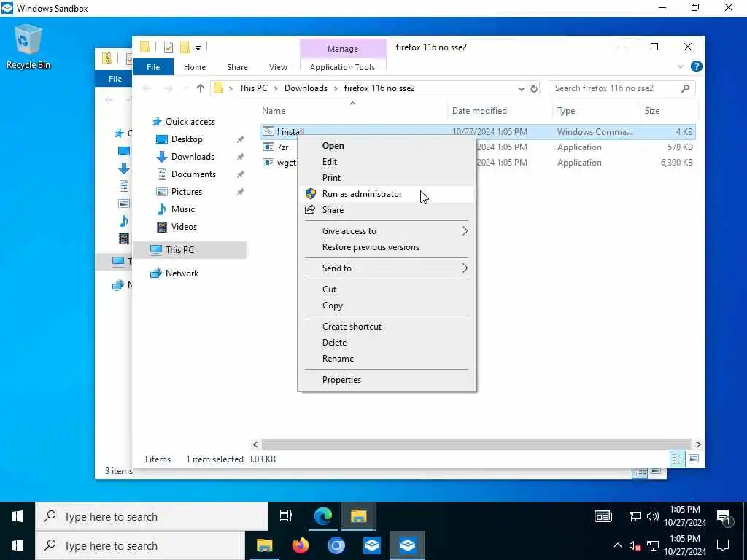Switch to the Home ribbon tab
The image size is (747, 560).
point(194,67)
